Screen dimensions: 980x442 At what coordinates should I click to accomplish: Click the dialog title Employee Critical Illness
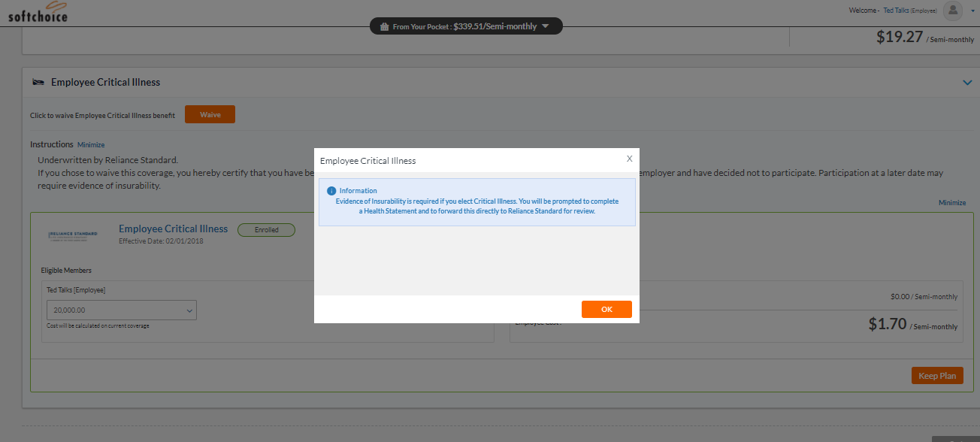pos(367,161)
